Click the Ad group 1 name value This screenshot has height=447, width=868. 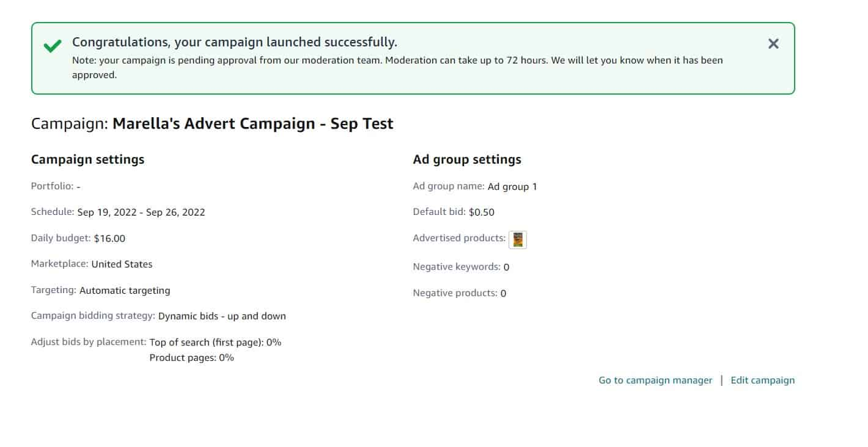click(x=512, y=187)
